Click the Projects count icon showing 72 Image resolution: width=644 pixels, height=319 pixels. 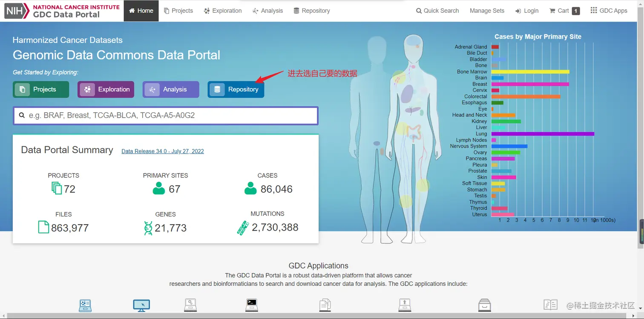click(x=57, y=188)
